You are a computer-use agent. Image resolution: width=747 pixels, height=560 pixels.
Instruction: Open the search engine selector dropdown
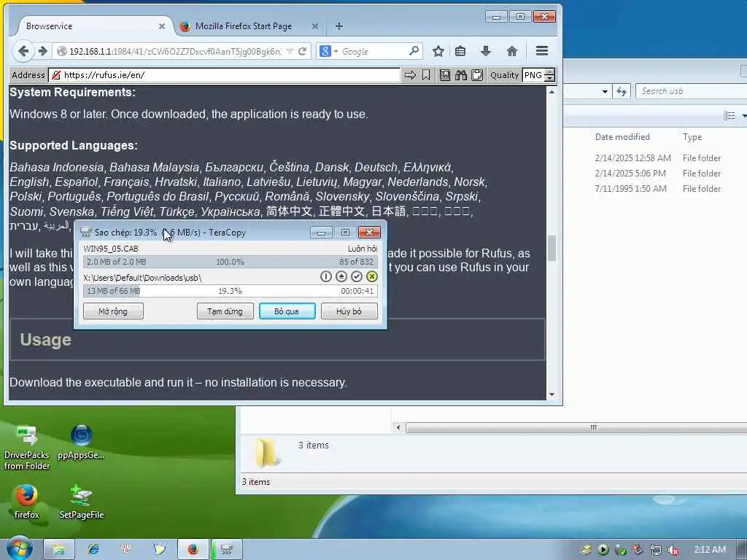point(336,52)
